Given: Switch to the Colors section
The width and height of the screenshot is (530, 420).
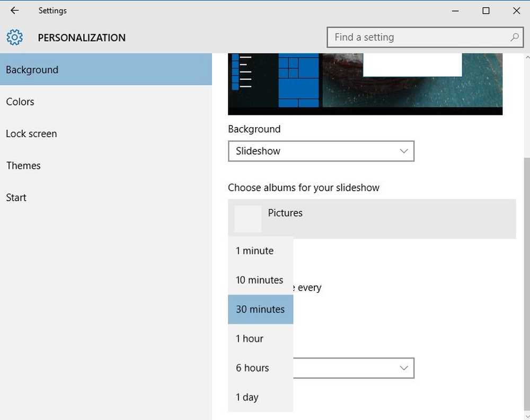Looking at the screenshot, I should pos(20,102).
